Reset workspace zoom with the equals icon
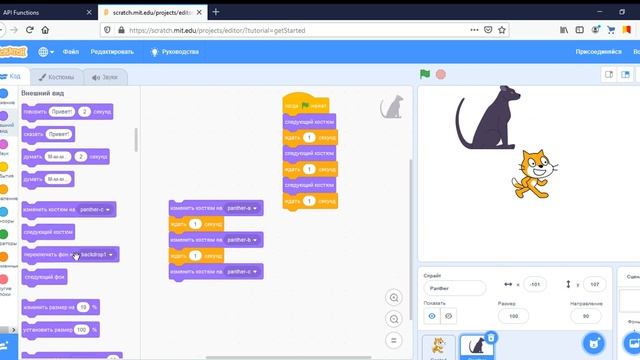The height and width of the screenshot is (360, 640). point(394,340)
